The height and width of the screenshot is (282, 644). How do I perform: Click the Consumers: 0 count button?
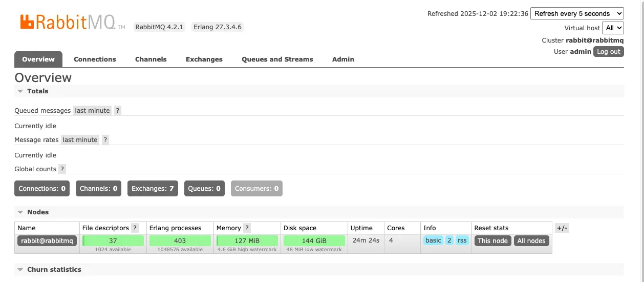point(256,189)
